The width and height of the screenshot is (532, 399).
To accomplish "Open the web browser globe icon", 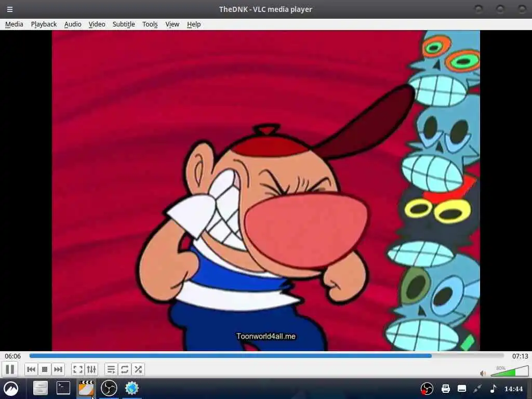I will pos(131,388).
